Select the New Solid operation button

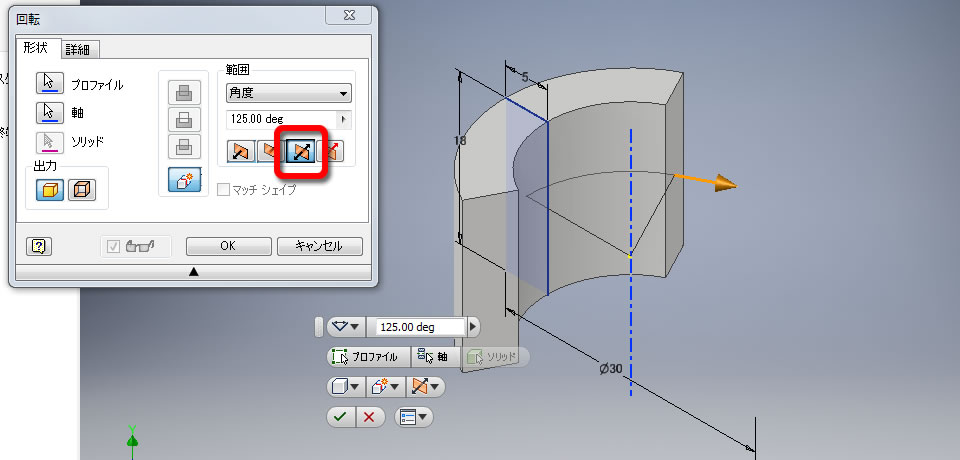pos(184,179)
